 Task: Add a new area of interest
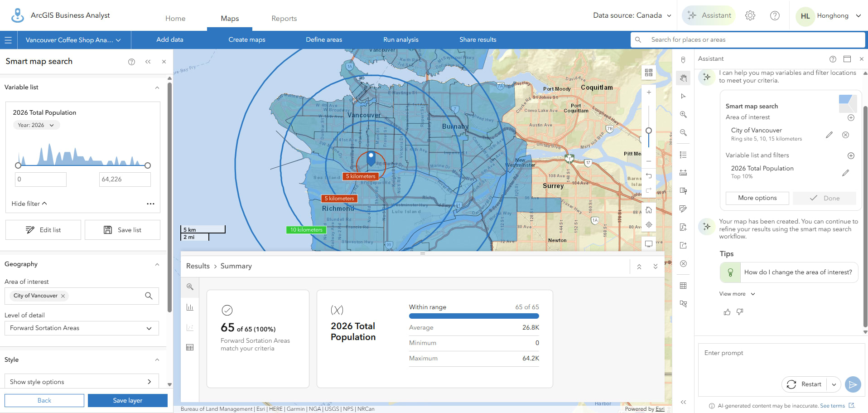click(851, 117)
